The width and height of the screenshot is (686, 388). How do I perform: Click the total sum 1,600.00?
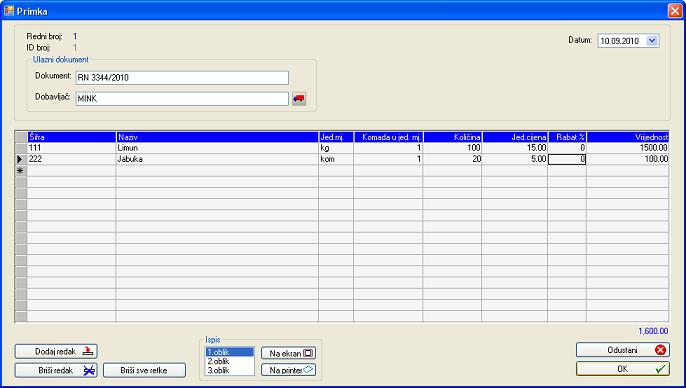pos(653,331)
